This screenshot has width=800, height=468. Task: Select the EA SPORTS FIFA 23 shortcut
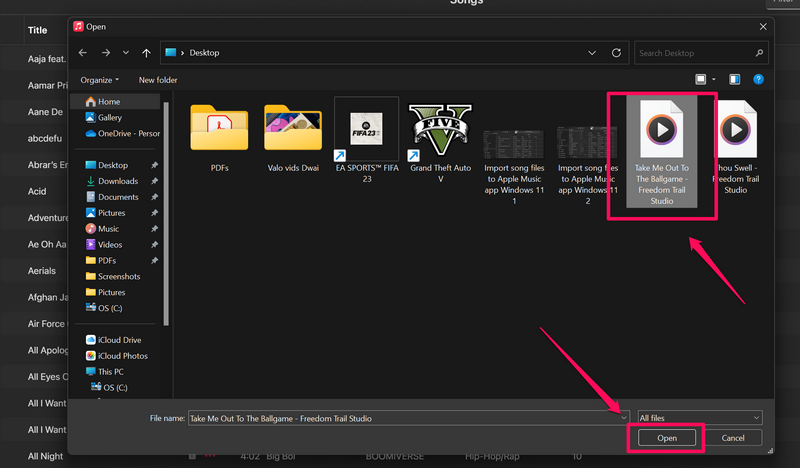[366, 128]
